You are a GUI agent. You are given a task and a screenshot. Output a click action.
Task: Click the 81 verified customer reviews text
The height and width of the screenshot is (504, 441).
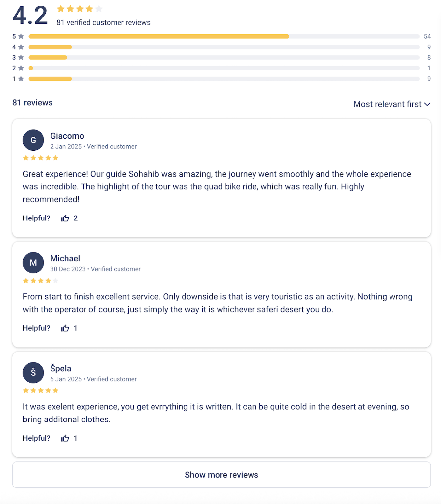tap(103, 22)
